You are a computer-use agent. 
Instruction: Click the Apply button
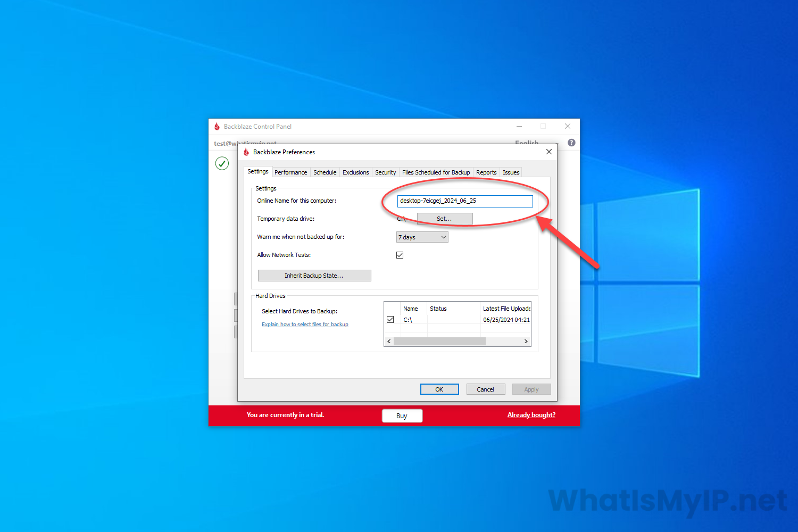tap(531, 389)
